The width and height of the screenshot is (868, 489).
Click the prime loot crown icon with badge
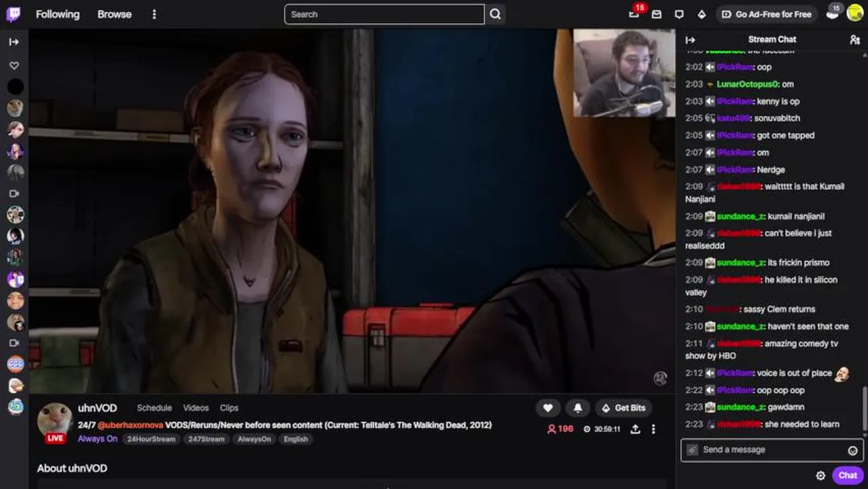point(833,12)
